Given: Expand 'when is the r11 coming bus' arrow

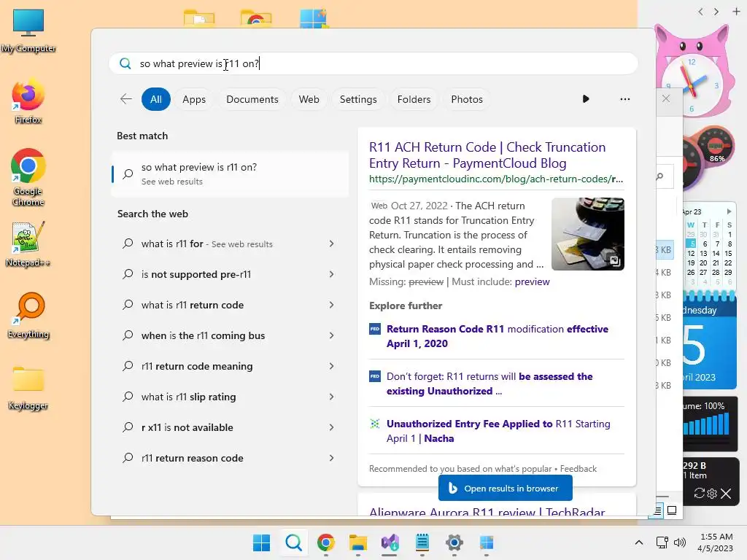Looking at the screenshot, I should [x=332, y=335].
